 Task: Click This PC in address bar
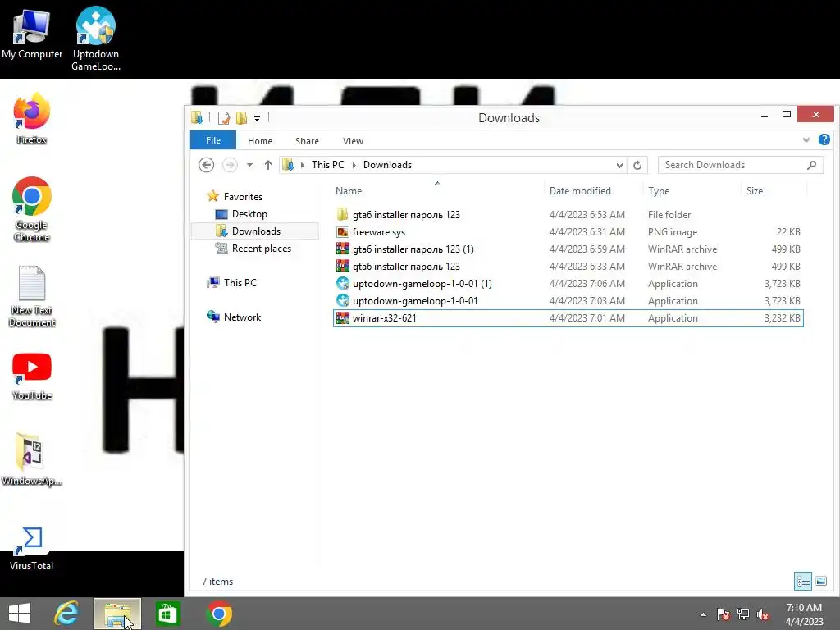[328, 164]
